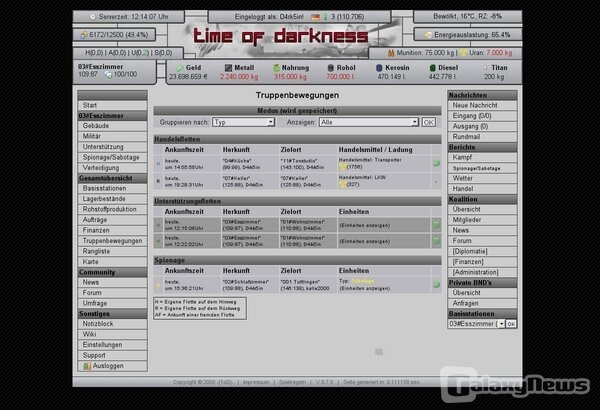Screen dimensions: 600x410
Task: Open Ausgang (0) outbox
Action: tap(482, 126)
